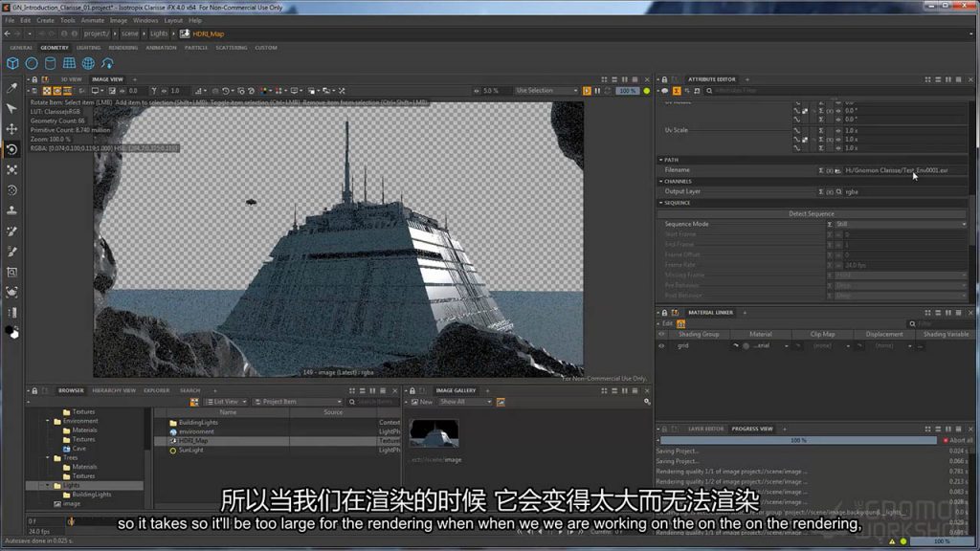980x551 pixels.
Task: Click the 100 % render progress indicator in Image View
Action: tap(627, 91)
